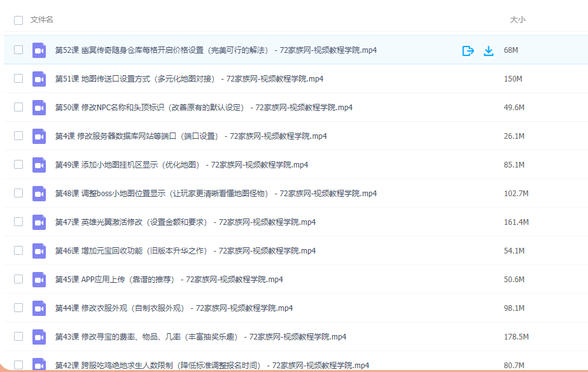
Task: Open the 第42课 跨服吃鸡绝地求生 file name
Action: 212,366
